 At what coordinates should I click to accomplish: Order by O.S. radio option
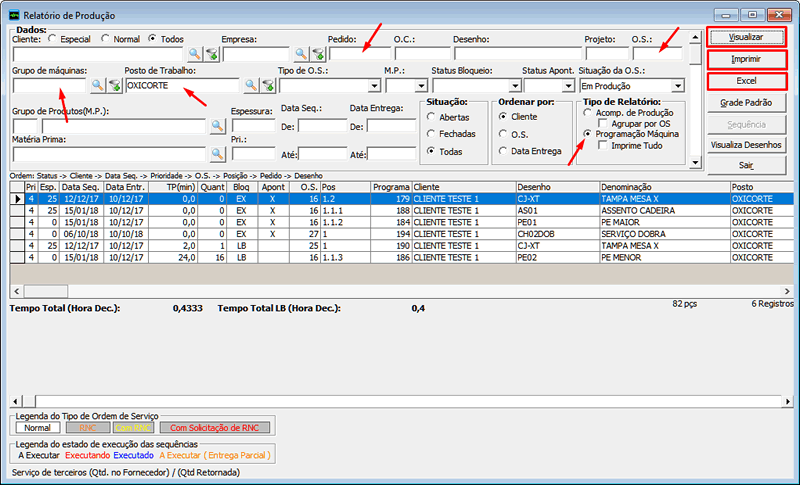pyautogui.click(x=503, y=134)
